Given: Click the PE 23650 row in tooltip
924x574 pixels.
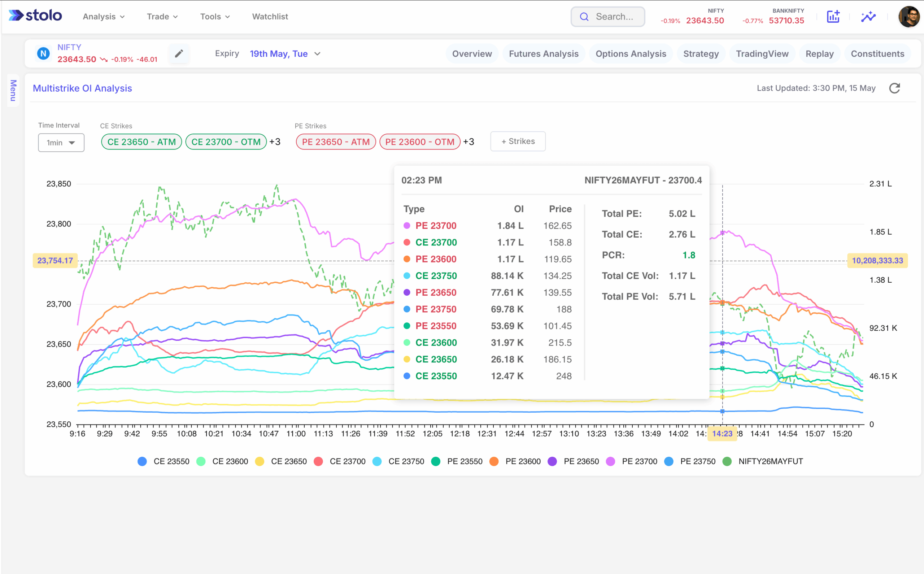Looking at the screenshot, I should point(487,293).
